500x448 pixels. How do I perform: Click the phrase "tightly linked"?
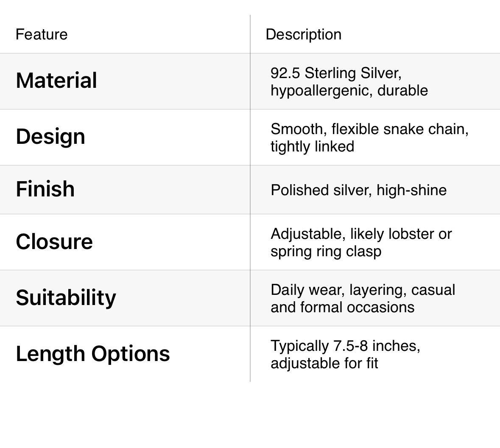tap(312, 146)
